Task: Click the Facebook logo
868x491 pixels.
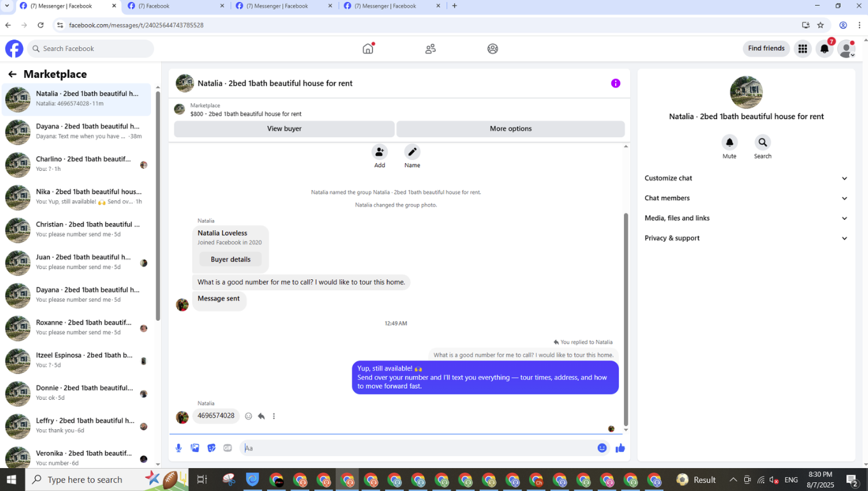Action: [x=14, y=48]
